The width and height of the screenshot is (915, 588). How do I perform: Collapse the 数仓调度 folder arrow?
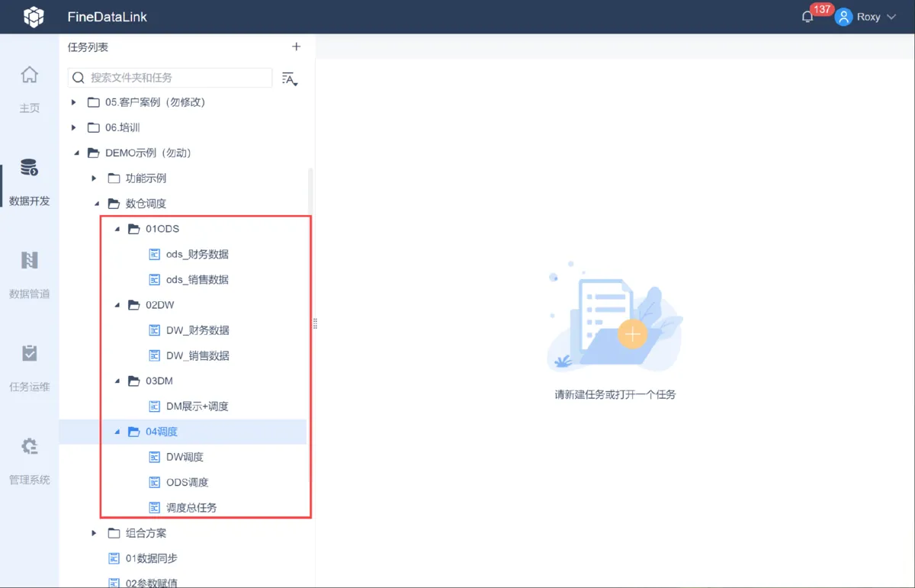(x=97, y=204)
